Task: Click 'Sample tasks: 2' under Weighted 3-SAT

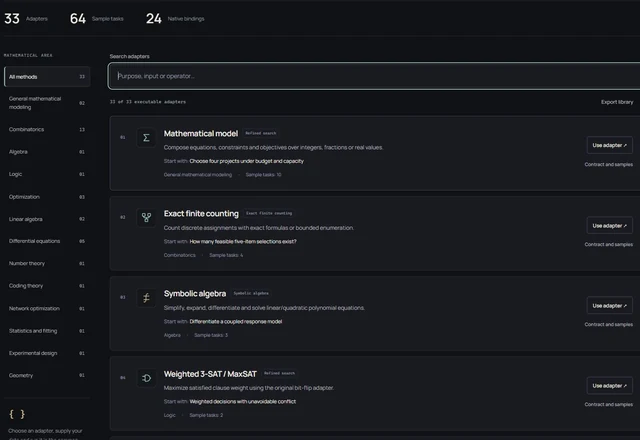Action: 206,415
